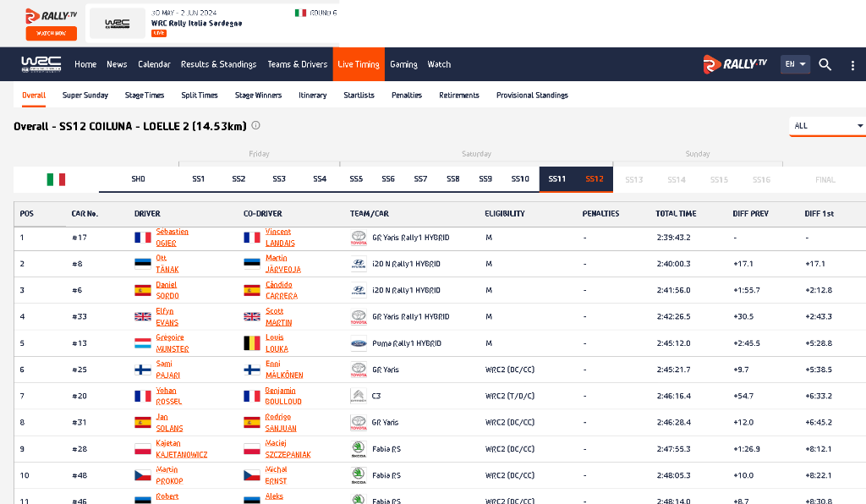Select stage SS11 in the stage bar

point(556,179)
